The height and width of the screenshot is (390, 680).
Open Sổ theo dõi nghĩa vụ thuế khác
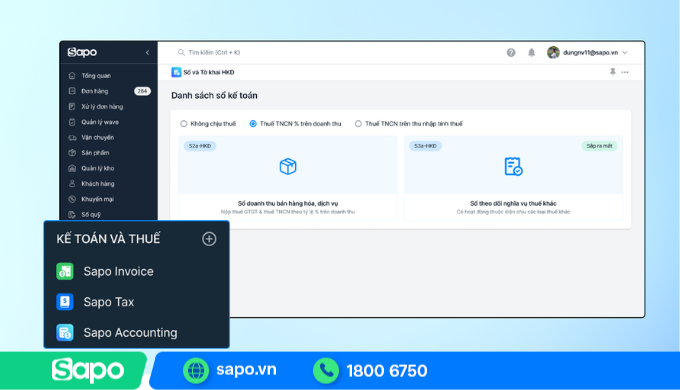[513, 203]
